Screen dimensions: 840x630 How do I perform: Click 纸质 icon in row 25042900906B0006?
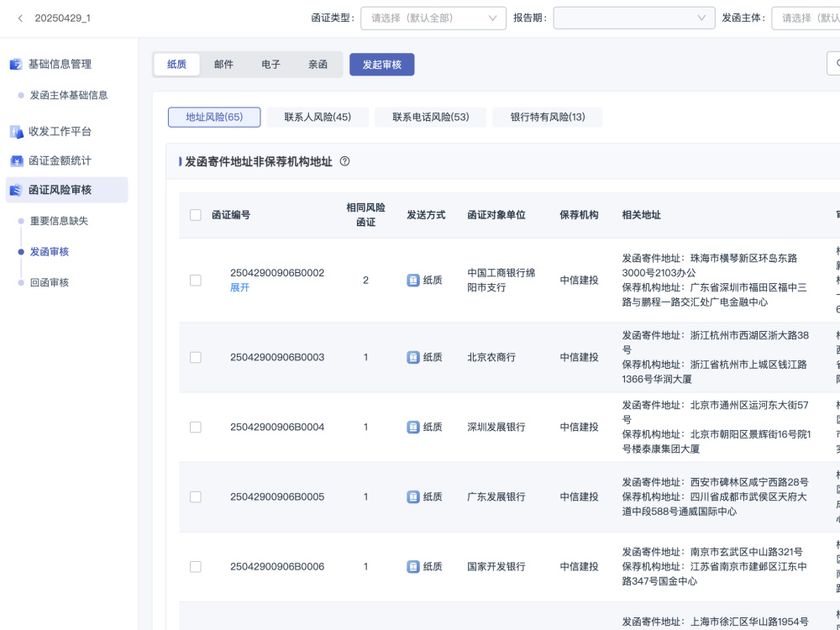(413, 566)
